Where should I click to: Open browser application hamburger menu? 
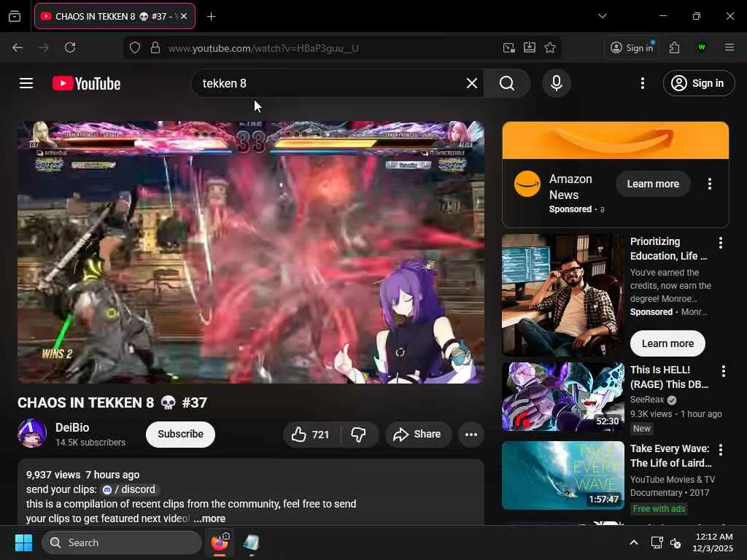click(x=729, y=47)
